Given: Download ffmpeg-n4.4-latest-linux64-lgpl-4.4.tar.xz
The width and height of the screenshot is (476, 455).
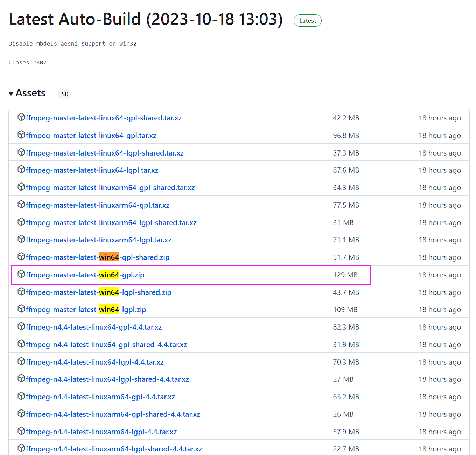Looking at the screenshot, I should tap(95, 362).
